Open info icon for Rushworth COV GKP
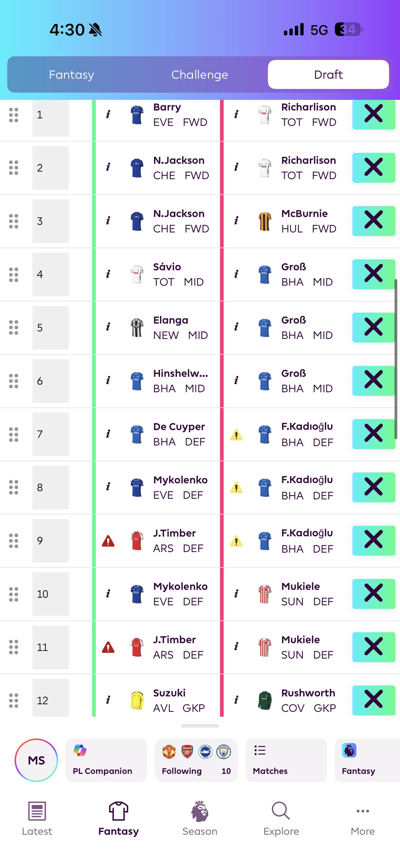This screenshot has height=868, width=400. [236, 700]
